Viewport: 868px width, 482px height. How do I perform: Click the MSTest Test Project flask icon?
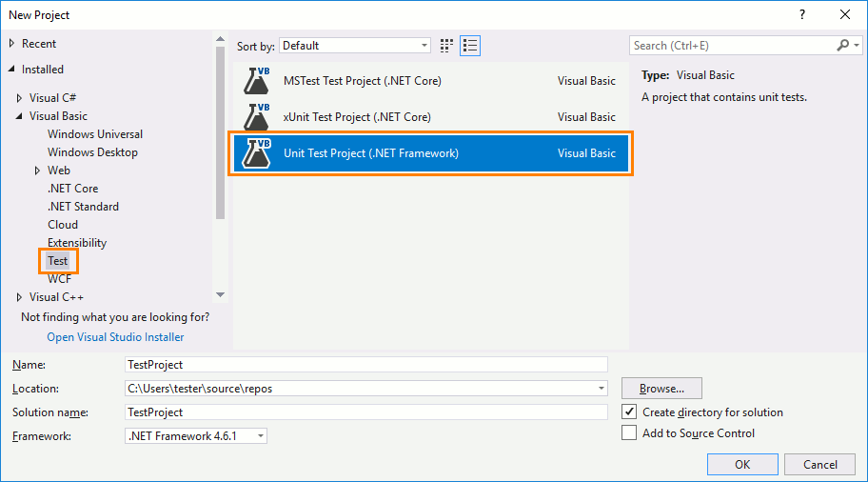pyautogui.click(x=257, y=80)
